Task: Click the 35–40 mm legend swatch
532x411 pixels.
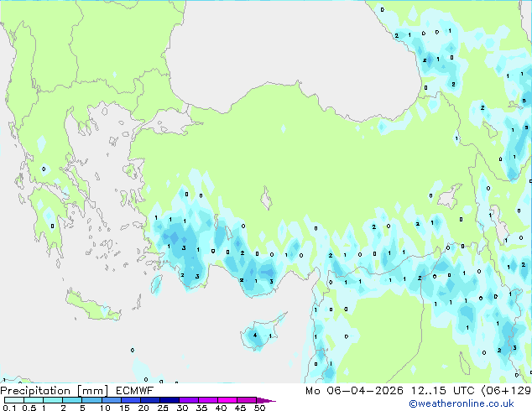Action: click(x=207, y=400)
